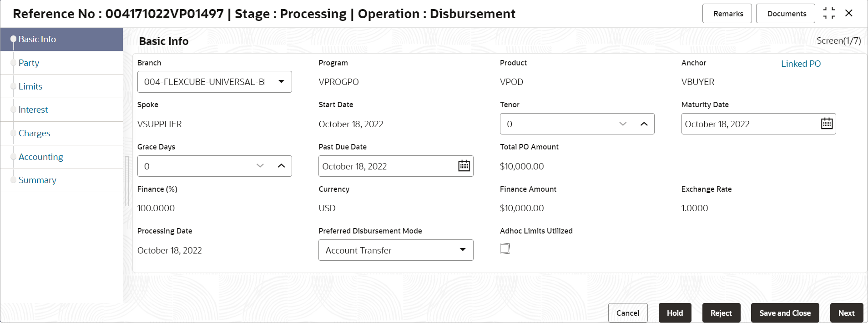The image size is (868, 323).
Task: Go to the Party step
Action: pyautogui.click(x=61, y=63)
